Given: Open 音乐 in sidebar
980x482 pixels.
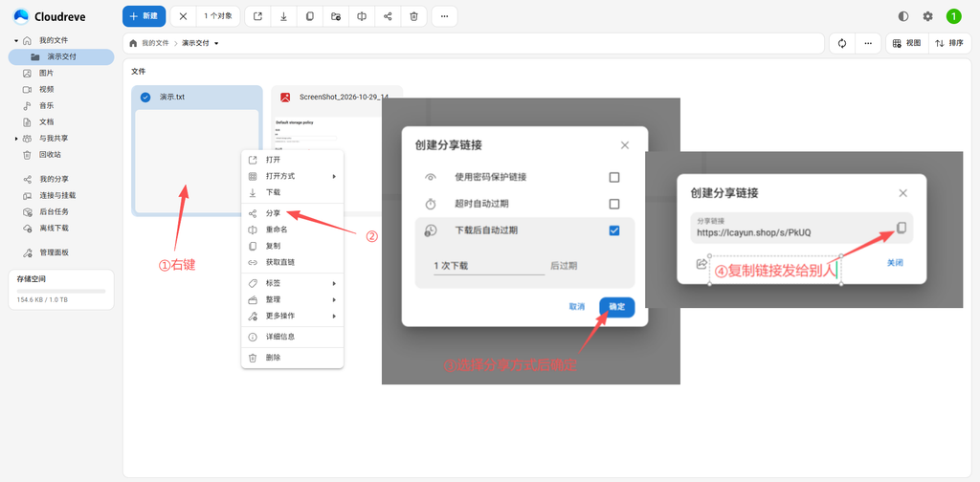Looking at the screenshot, I should click(x=61, y=105).
